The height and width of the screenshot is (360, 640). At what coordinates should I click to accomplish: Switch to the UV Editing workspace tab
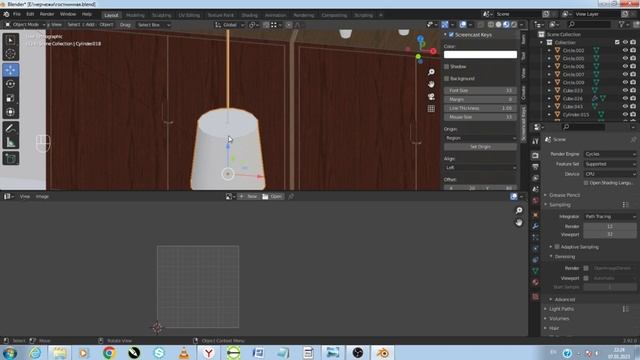coord(189,15)
